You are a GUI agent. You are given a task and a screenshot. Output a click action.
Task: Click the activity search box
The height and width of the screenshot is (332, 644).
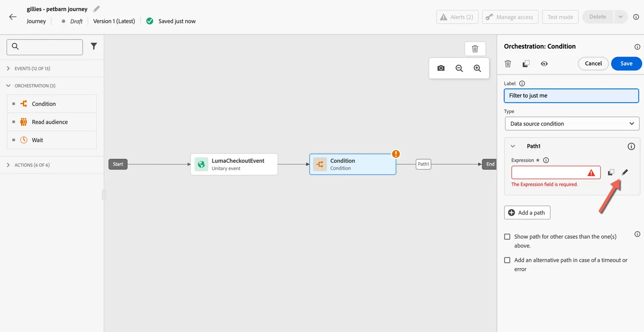pos(44,47)
